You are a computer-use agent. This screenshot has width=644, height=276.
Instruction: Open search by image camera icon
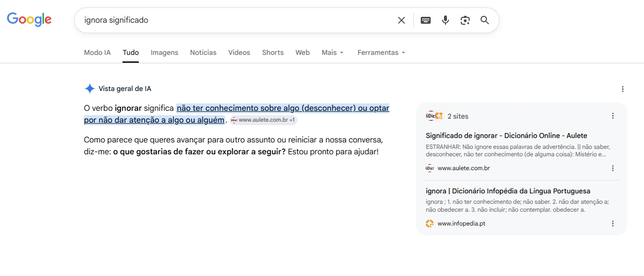click(x=465, y=20)
